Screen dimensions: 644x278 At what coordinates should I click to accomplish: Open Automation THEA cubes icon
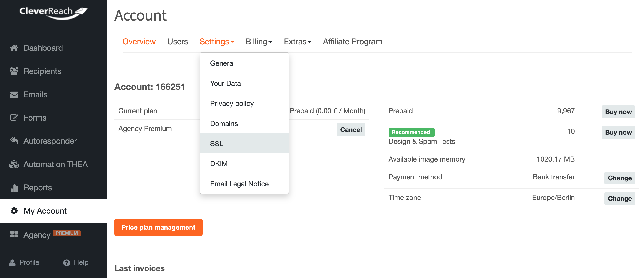(14, 164)
